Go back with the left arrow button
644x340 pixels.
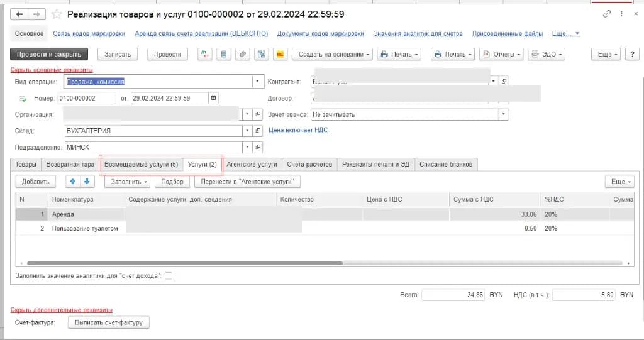pyautogui.click(x=19, y=14)
